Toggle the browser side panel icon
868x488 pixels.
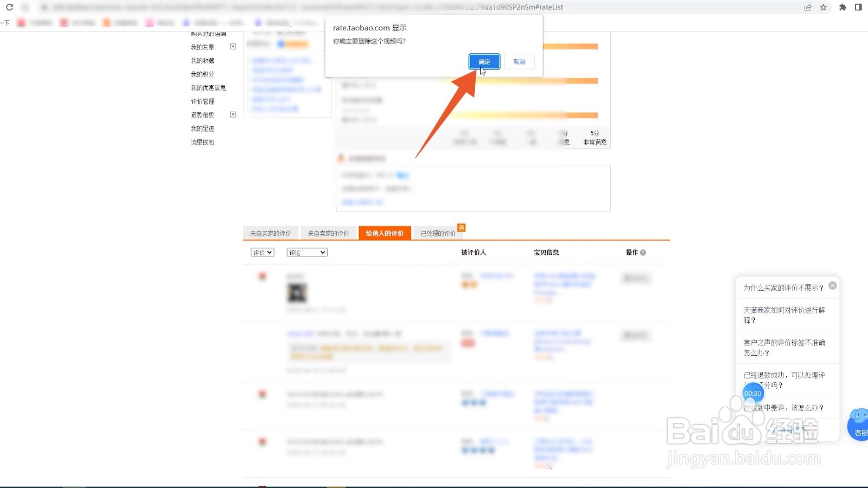click(858, 7)
